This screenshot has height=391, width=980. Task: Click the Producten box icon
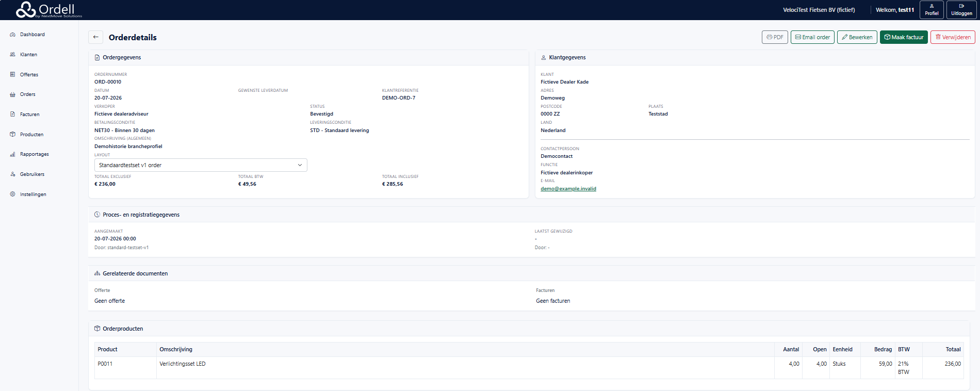point(13,134)
